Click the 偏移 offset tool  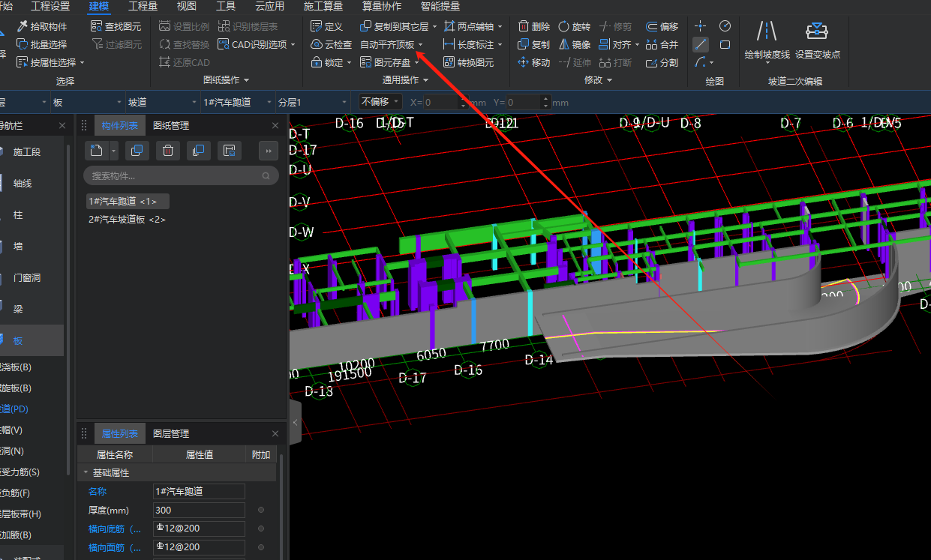[x=662, y=26]
